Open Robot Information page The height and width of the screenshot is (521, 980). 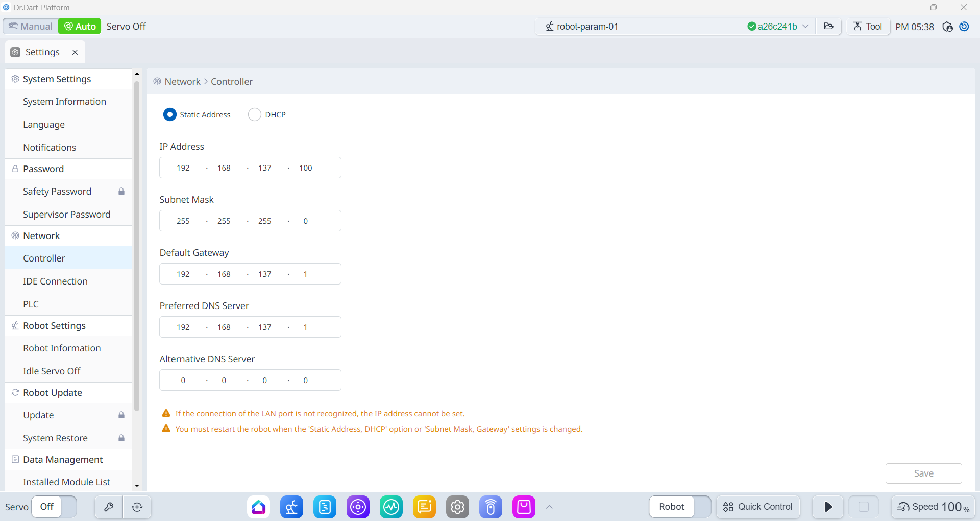point(68,348)
